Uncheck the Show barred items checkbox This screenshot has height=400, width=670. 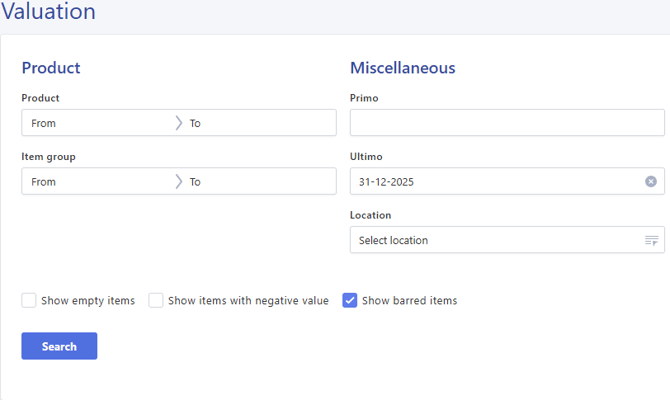pyautogui.click(x=350, y=300)
